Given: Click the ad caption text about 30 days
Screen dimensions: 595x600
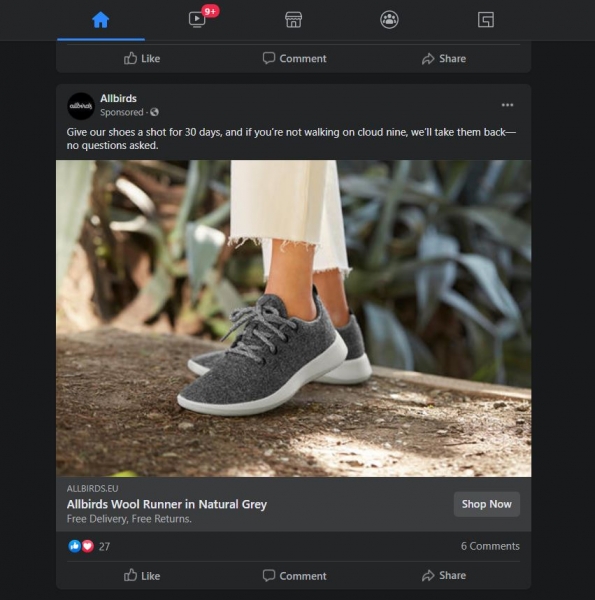Looking at the screenshot, I should pos(291,139).
